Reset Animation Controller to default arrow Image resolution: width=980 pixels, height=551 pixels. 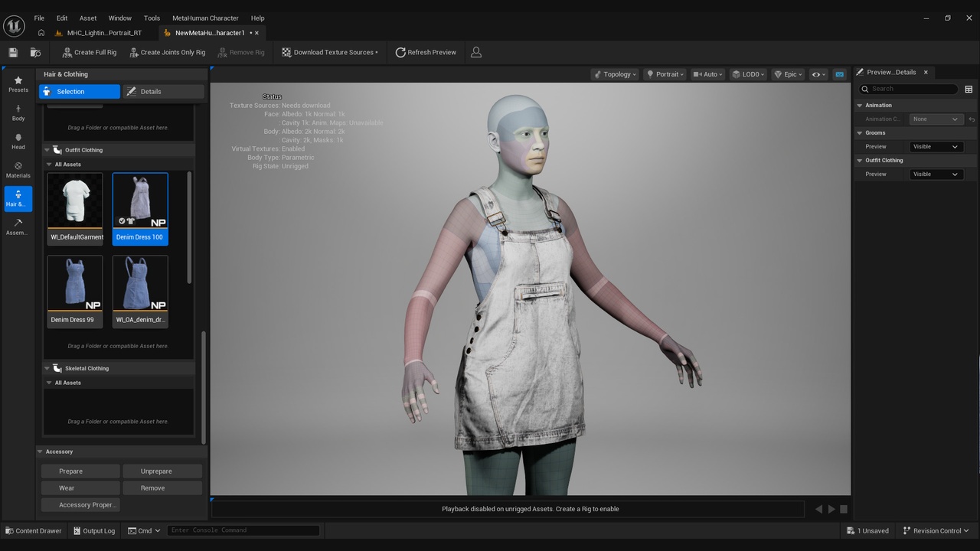point(972,119)
